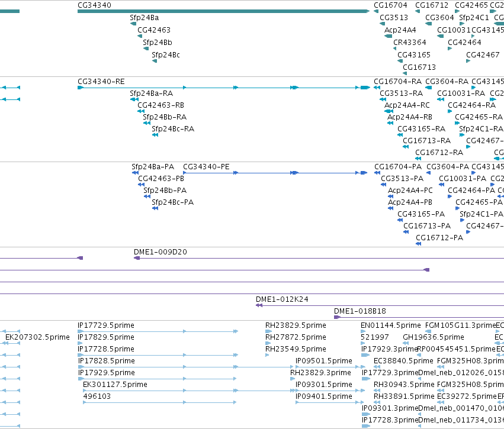Select the CG10031 gene label

point(454,30)
